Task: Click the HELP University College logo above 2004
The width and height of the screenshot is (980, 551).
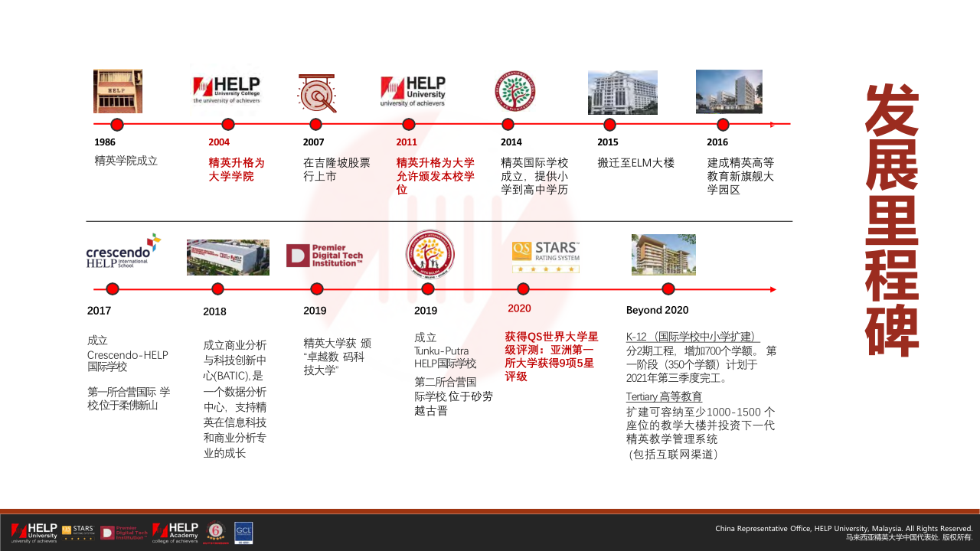Action: pos(227,90)
